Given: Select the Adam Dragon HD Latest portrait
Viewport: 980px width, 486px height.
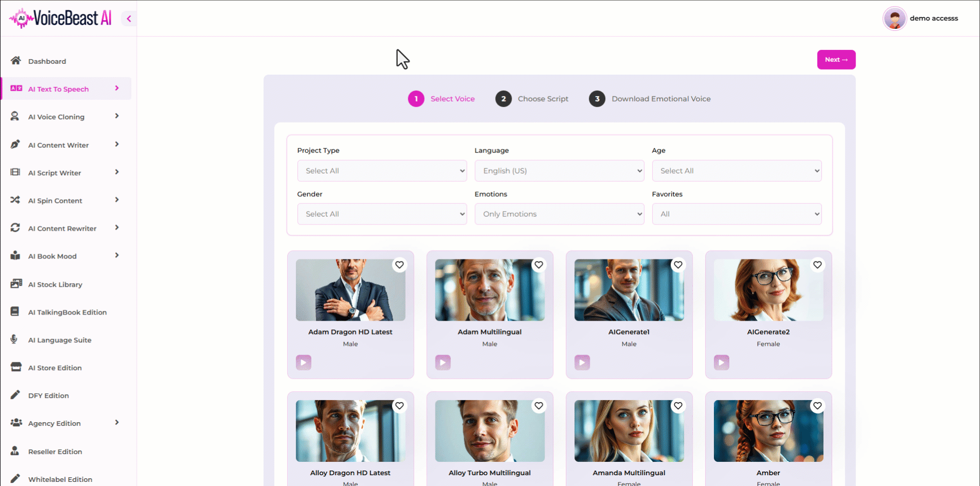Looking at the screenshot, I should [x=351, y=290].
